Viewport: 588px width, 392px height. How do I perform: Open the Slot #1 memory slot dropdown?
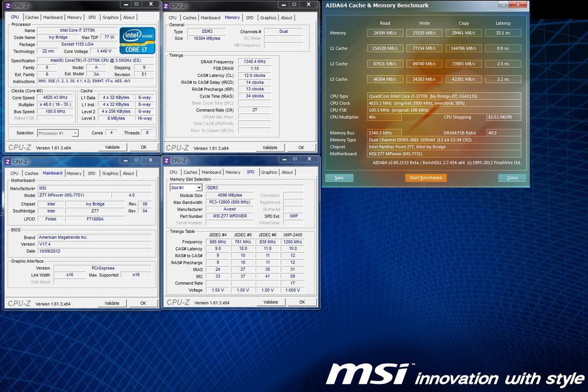coord(186,187)
